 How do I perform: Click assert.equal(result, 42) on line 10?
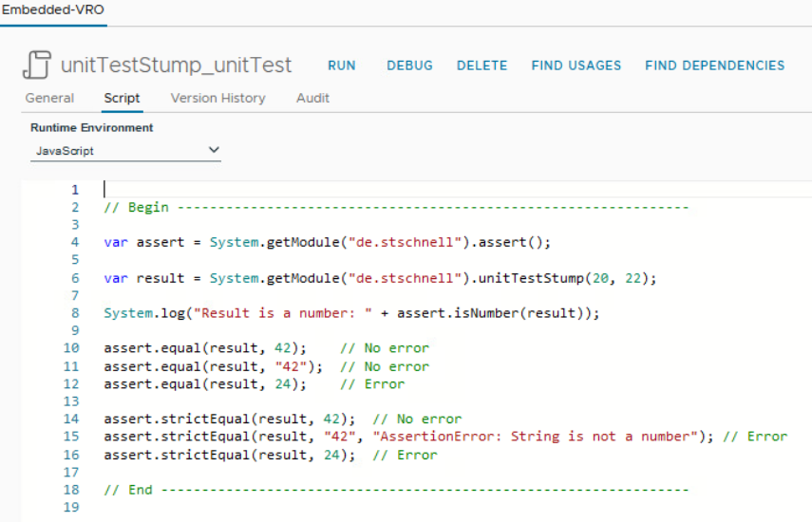pyautogui.click(x=205, y=347)
